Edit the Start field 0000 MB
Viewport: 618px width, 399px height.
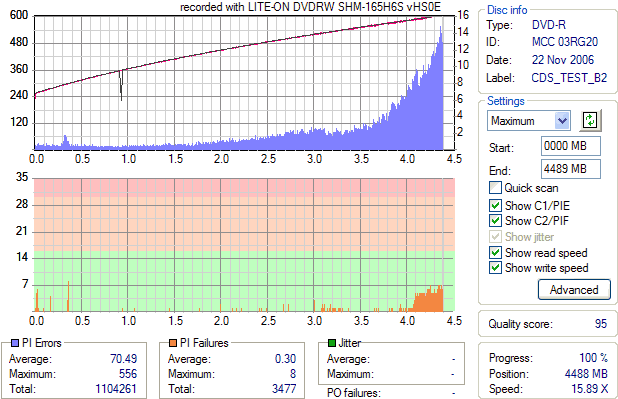click(571, 146)
